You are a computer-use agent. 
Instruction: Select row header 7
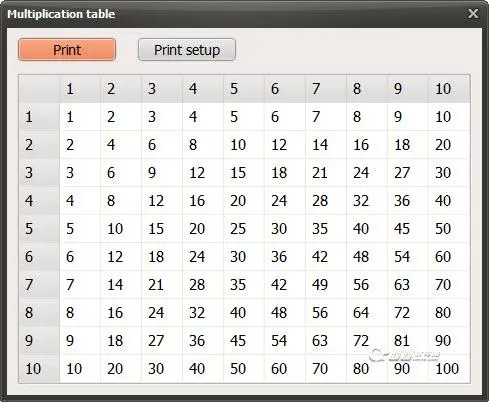pos(39,285)
